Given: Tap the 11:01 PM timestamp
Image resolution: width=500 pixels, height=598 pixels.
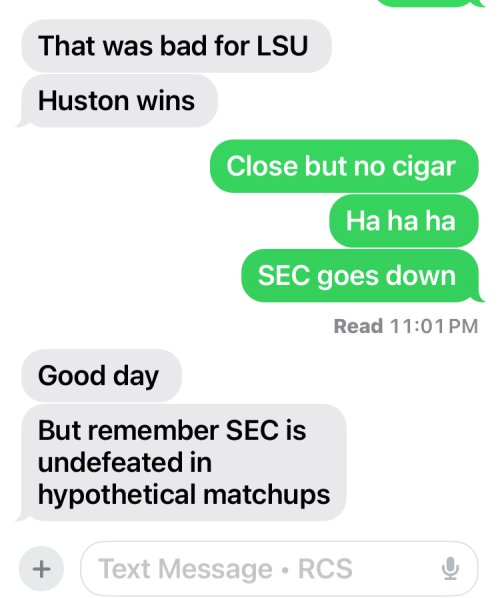Looking at the screenshot, I should tap(434, 326).
